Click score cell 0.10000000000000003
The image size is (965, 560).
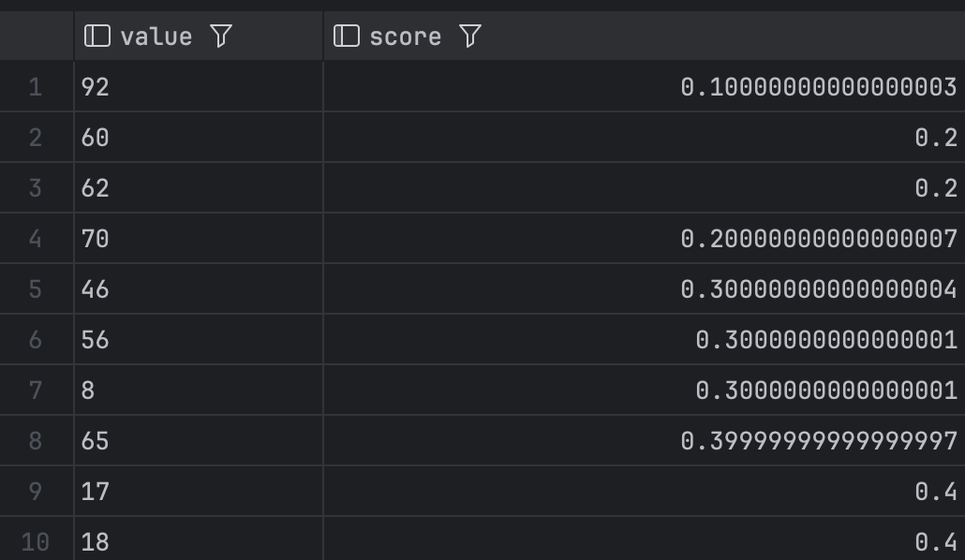[645, 87]
